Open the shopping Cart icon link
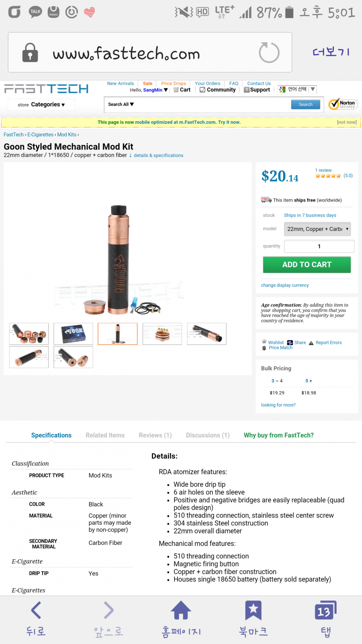Screen dimensions: 362x644 tap(176, 90)
